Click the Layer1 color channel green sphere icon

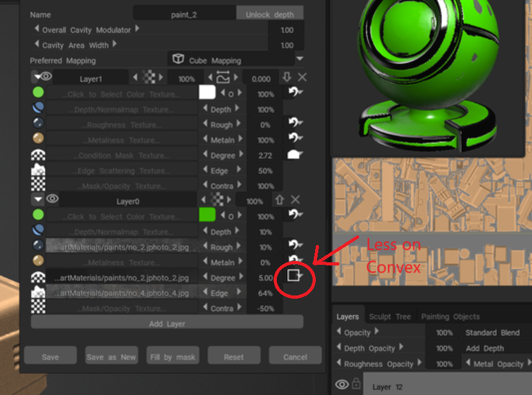(x=38, y=93)
